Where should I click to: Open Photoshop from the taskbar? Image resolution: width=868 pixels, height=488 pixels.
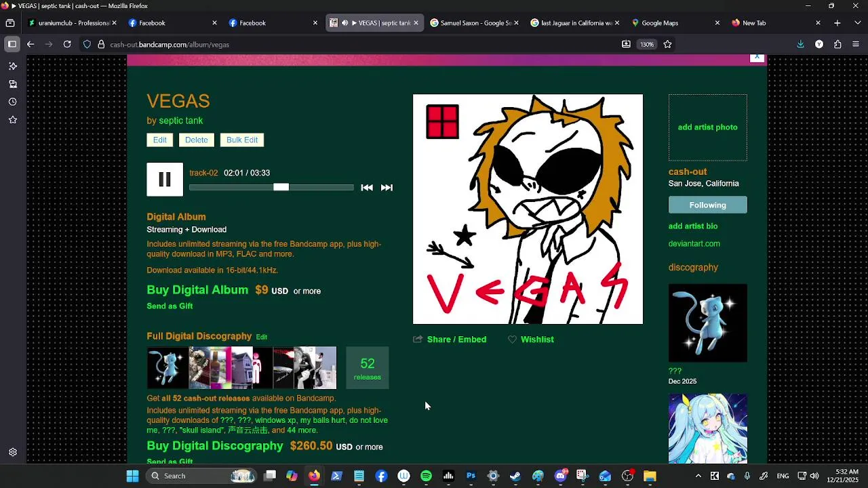[471, 476]
